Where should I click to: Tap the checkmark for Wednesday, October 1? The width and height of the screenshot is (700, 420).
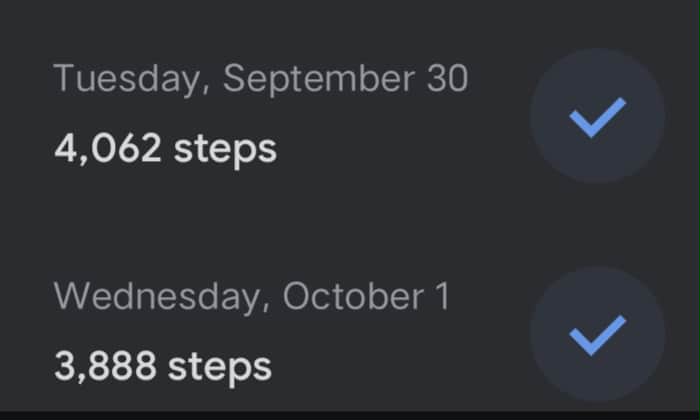click(x=597, y=333)
